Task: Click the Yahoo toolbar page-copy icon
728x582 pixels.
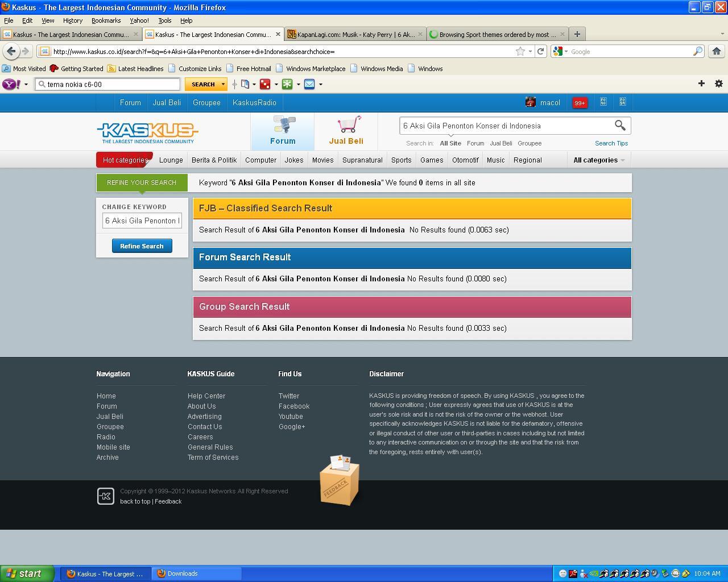Action: coord(245,84)
